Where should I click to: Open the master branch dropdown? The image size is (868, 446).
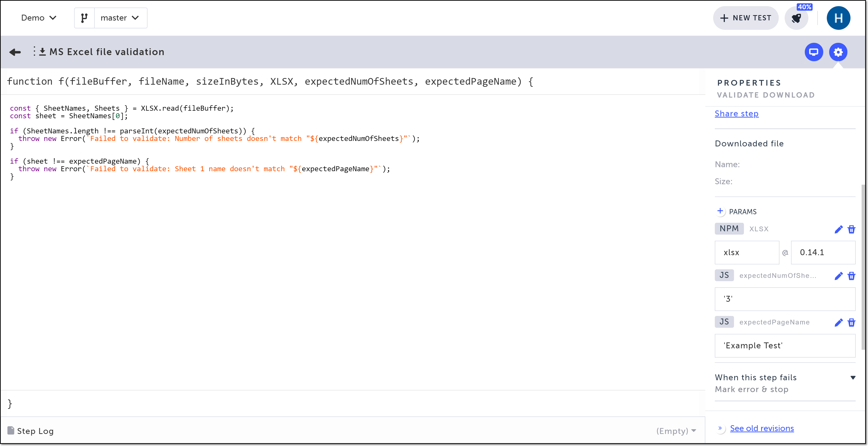(x=120, y=18)
